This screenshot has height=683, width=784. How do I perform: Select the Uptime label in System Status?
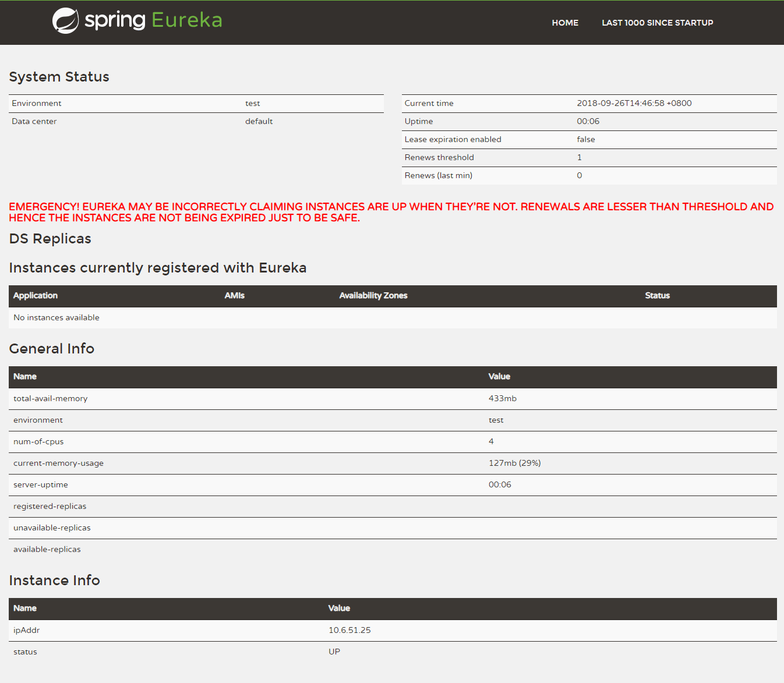pos(418,121)
